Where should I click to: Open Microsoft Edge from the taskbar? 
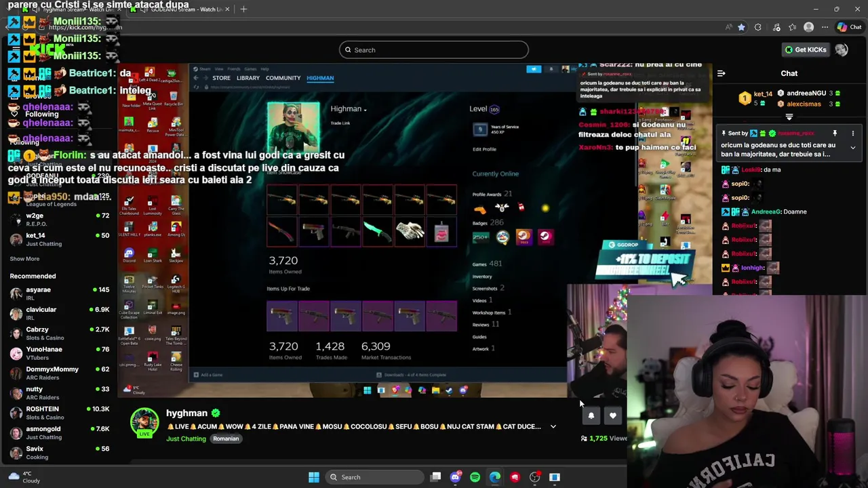click(x=495, y=477)
